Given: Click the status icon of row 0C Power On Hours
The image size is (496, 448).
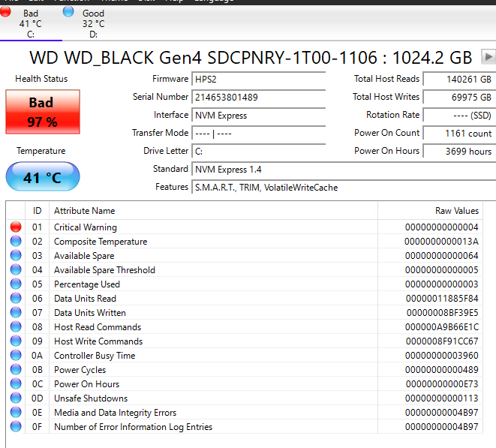Looking at the screenshot, I should click(16, 383).
